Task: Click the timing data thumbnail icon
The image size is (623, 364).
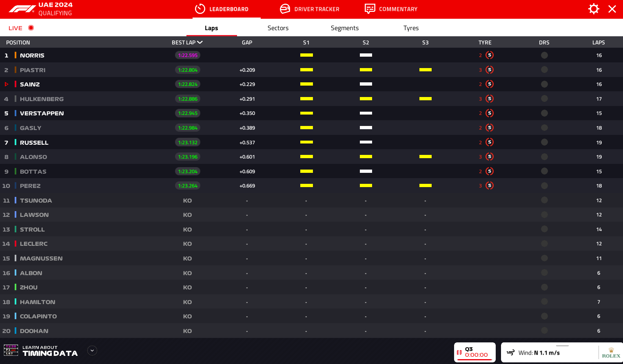Action: (x=11, y=350)
